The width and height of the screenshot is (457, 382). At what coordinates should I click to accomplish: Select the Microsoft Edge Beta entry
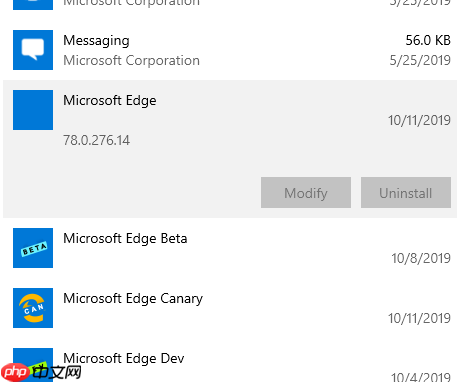point(125,239)
